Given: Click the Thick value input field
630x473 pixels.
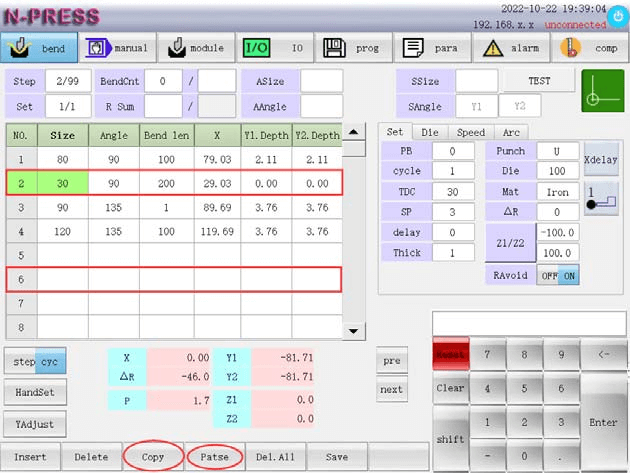Looking at the screenshot, I should (452, 254).
